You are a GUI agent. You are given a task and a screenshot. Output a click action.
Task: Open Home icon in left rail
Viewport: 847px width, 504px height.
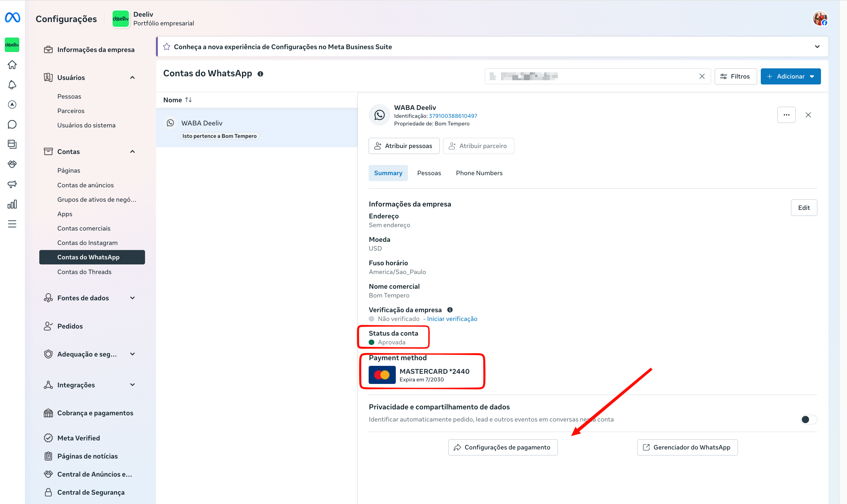[x=12, y=64]
